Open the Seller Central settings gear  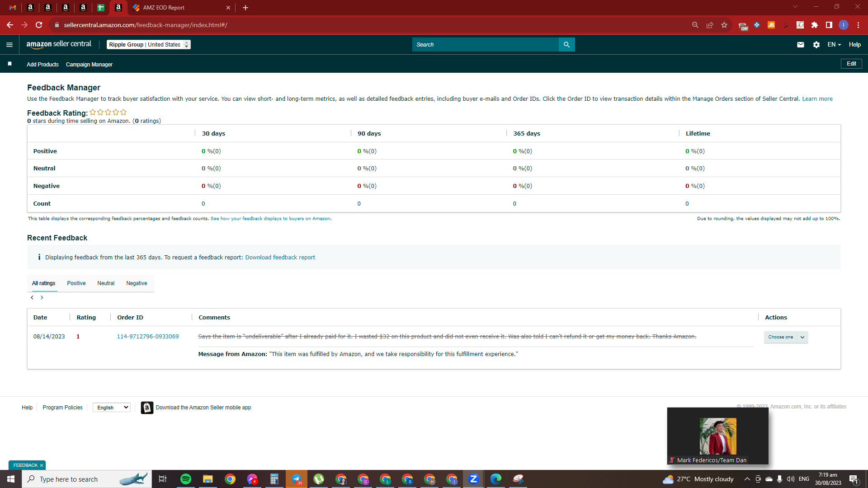click(x=816, y=44)
